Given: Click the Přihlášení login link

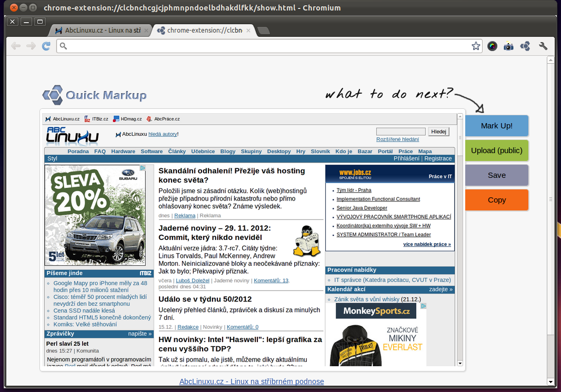Looking at the screenshot, I should 406,158.
